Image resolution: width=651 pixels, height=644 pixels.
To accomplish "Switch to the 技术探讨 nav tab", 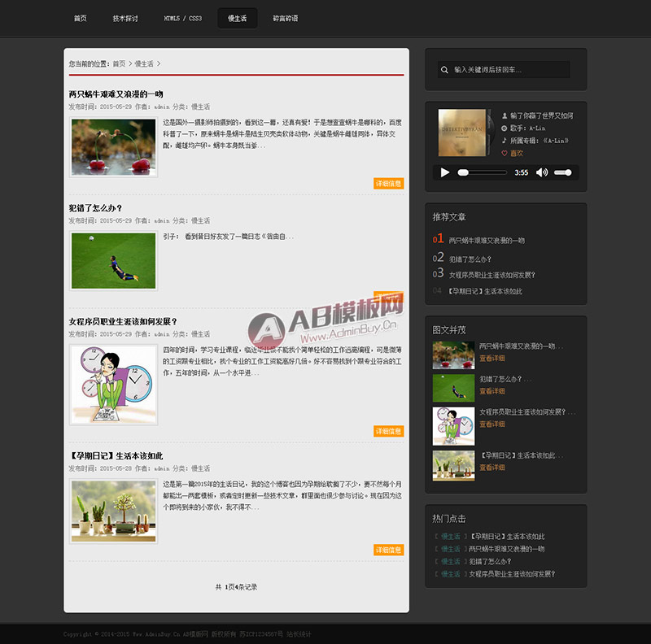I will click(x=125, y=18).
